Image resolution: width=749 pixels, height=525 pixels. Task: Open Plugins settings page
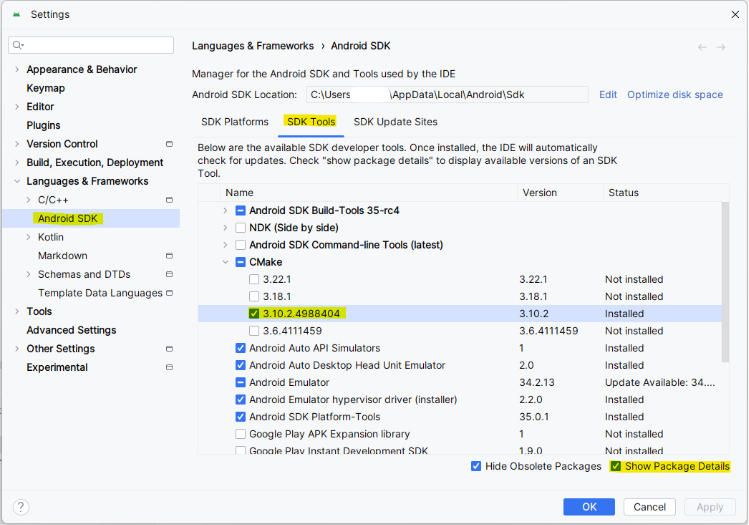click(x=43, y=125)
